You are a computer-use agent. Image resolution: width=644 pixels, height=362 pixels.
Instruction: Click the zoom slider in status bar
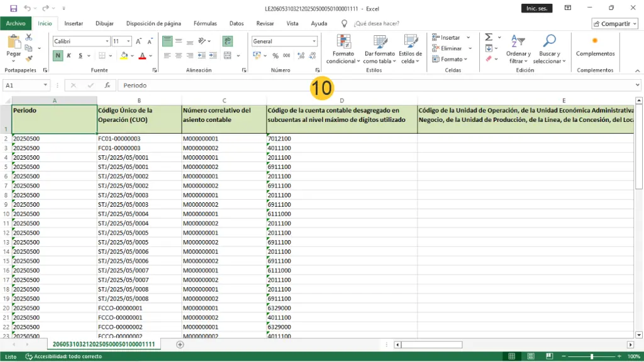pyautogui.click(x=591, y=356)
